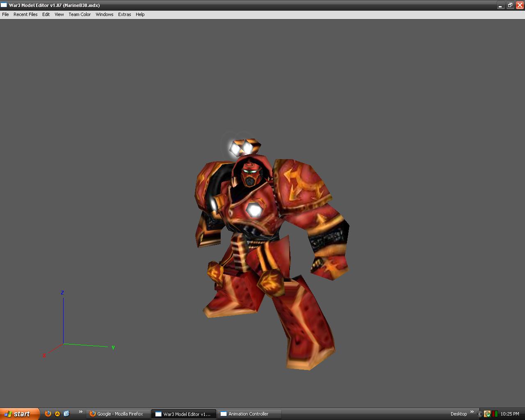Open the Team Color menu
The width and height of the screenshot is (525, 420).
point(80,14)
